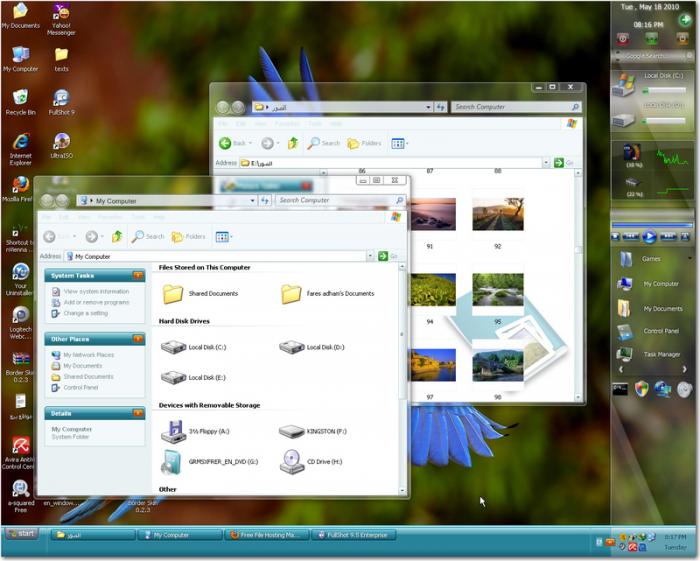The height and width of the screenshot is (561, 700).
Task: Click the orange lock button in sidebar gadget
Action: tap(682, 39)
